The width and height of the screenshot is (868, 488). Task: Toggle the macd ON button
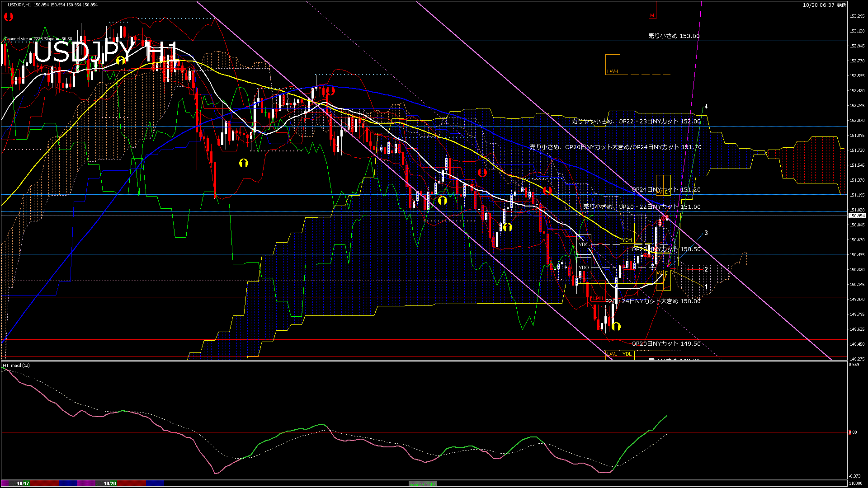click(423, 484)
